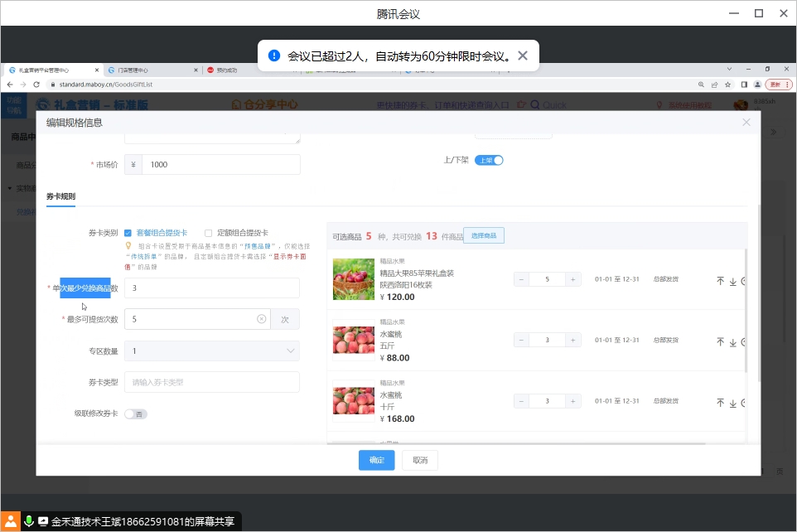Image resolution: width=797 pixels, height=532 pixels.
Task: Open the 专区数量 dropdown
Action: point(212,351)
